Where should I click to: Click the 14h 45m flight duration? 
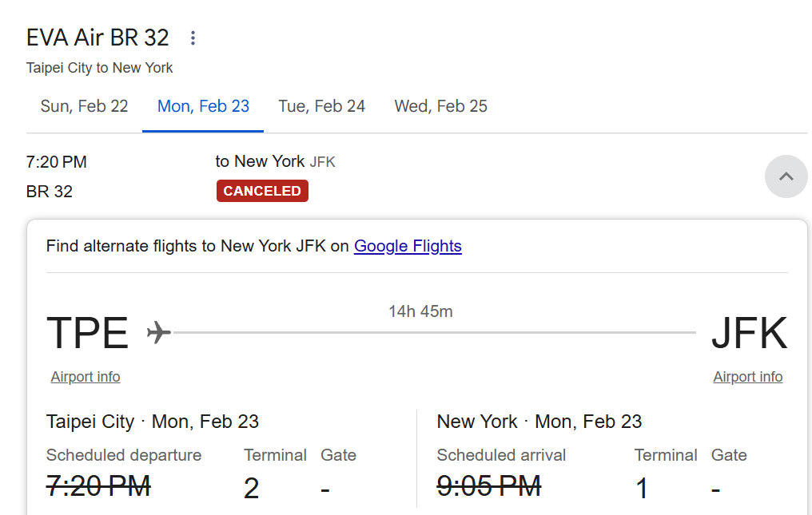[x=420, y=311]
